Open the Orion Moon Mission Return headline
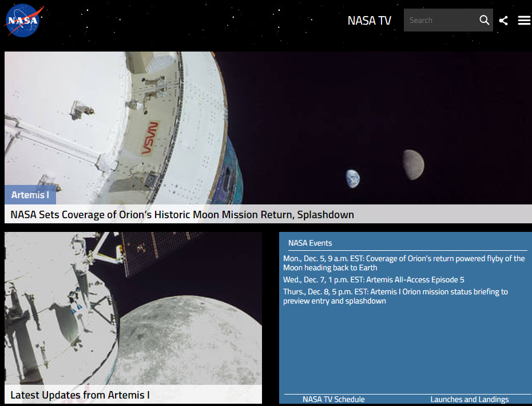The image size is (532, 406). coord(182,214)
